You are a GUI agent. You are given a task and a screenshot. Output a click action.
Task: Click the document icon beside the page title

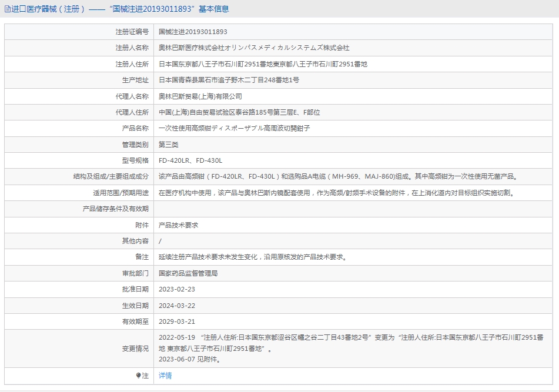coord(7,9)
